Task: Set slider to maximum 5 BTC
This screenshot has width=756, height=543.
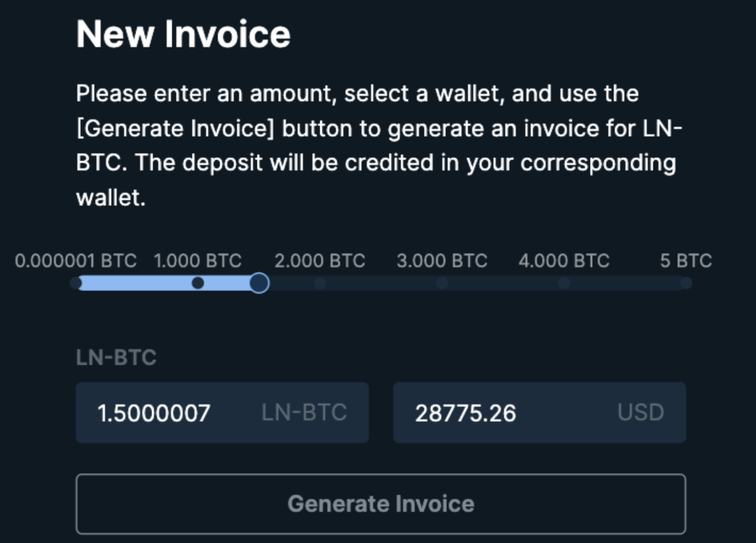Action: [686, 283]
